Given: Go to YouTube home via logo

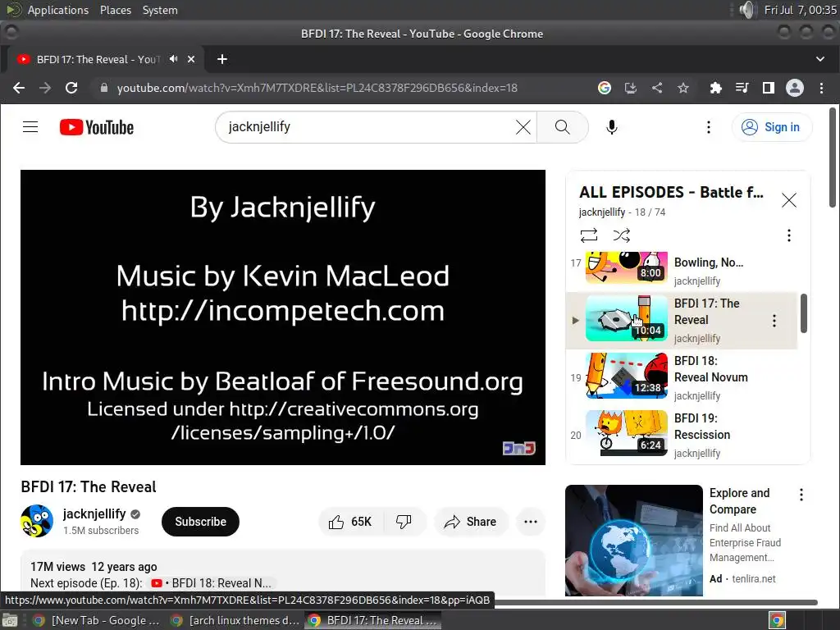Looking at the screenshot, I should click(97, 127).
